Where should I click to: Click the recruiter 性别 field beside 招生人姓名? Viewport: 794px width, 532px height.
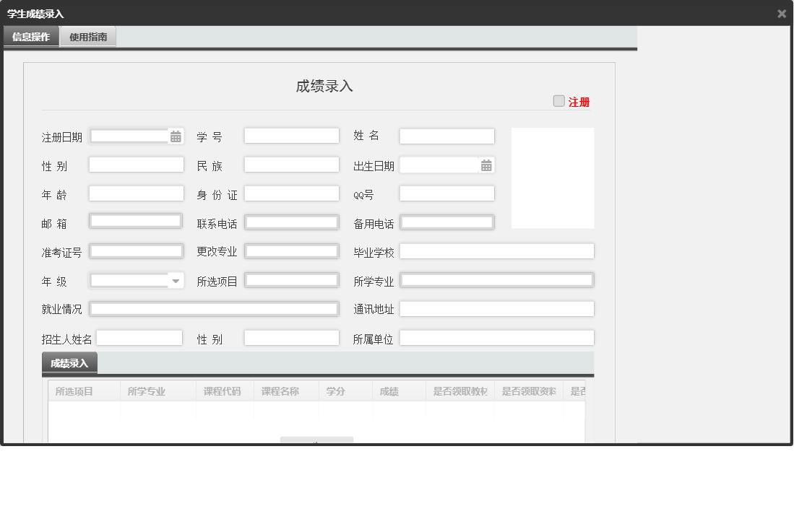292,338
